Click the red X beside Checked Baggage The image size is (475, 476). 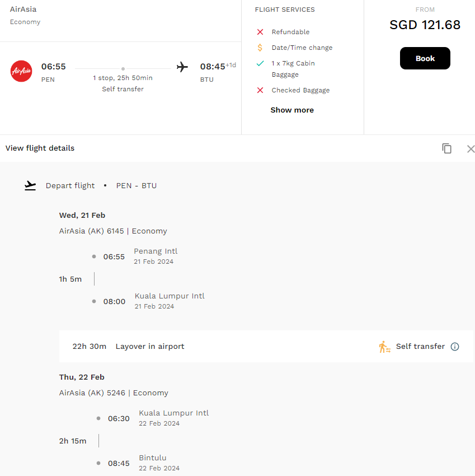(x=260, y=90)
